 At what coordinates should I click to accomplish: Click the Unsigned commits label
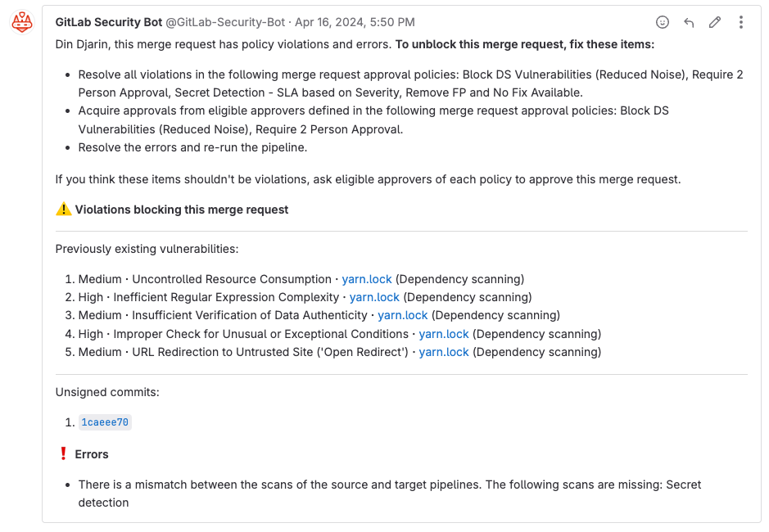pyautogui.click(x=107, y=392)
